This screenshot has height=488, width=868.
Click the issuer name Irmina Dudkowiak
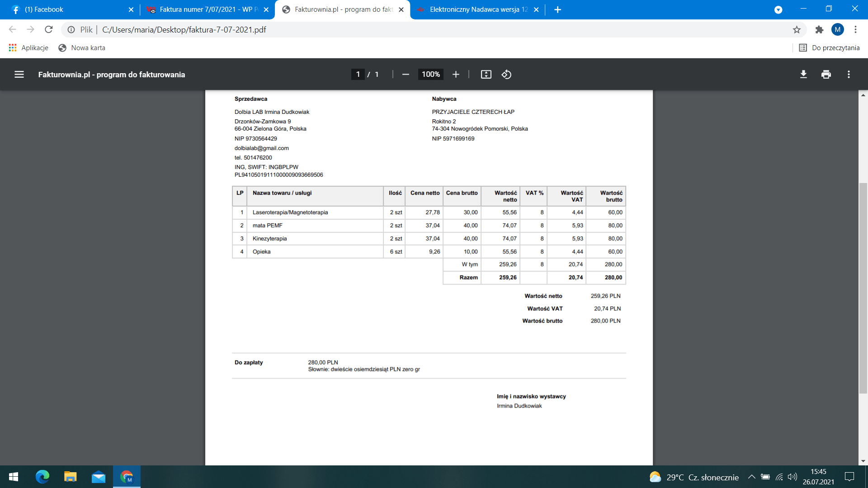[519, 406]
